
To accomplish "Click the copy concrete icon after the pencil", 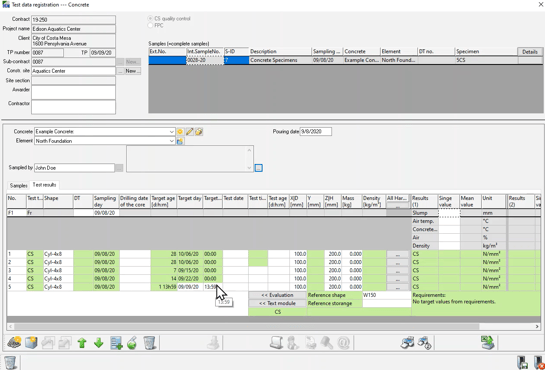I will coord(199,132).
